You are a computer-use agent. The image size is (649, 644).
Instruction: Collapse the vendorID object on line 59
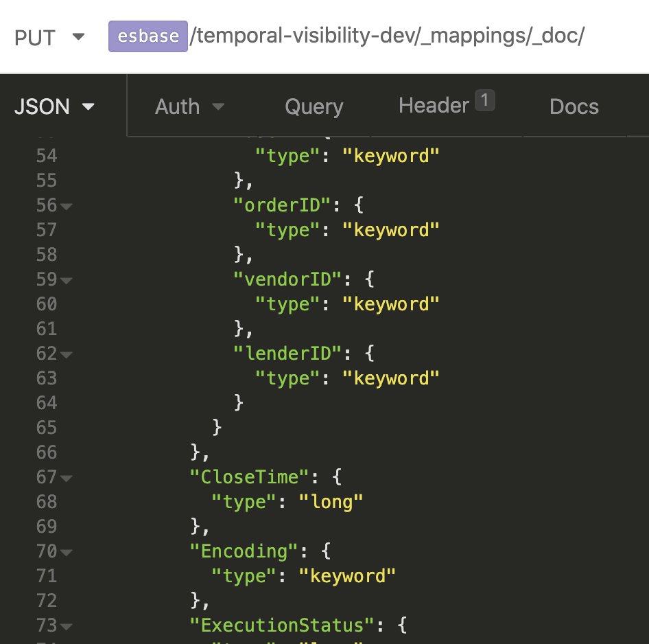click(x=65, y=279)
